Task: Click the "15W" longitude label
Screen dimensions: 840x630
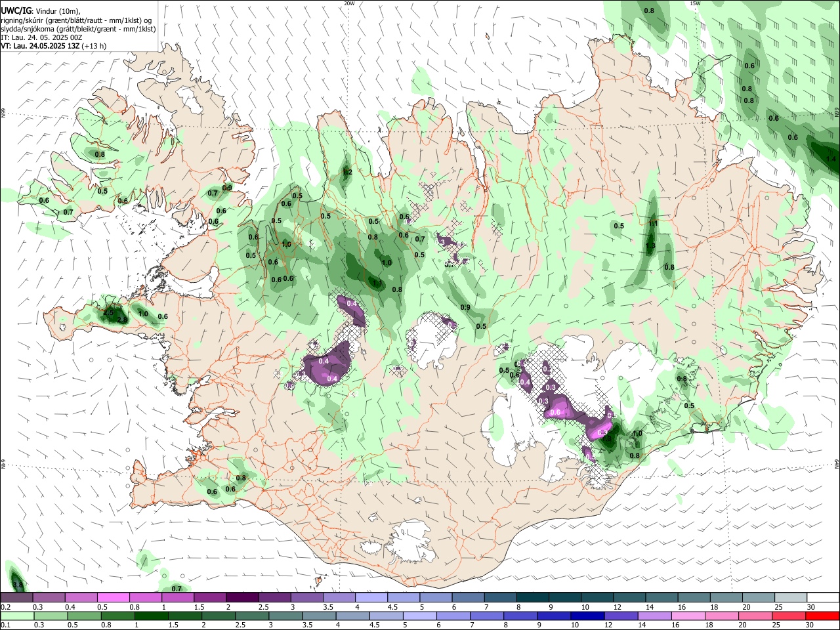Action: tap(695, 3)
